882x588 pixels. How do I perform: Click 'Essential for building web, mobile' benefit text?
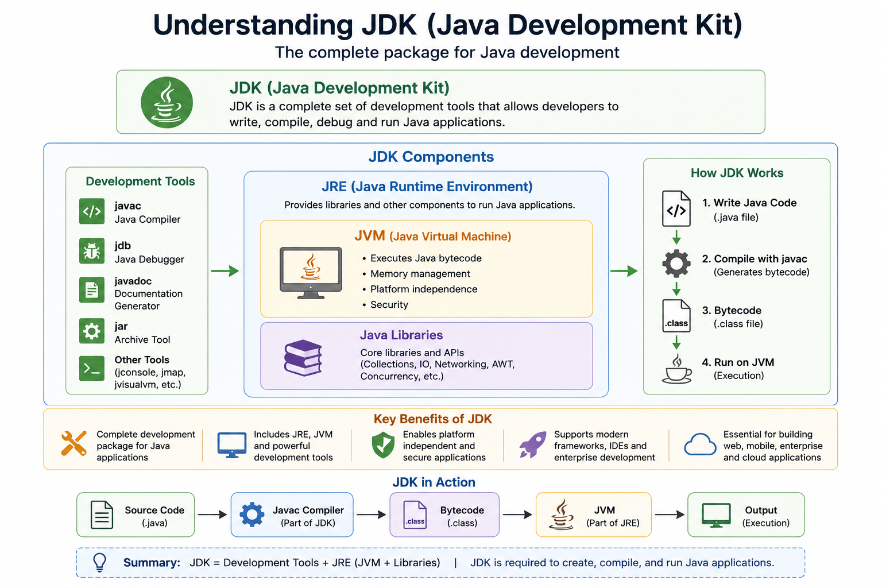(772, 446)
